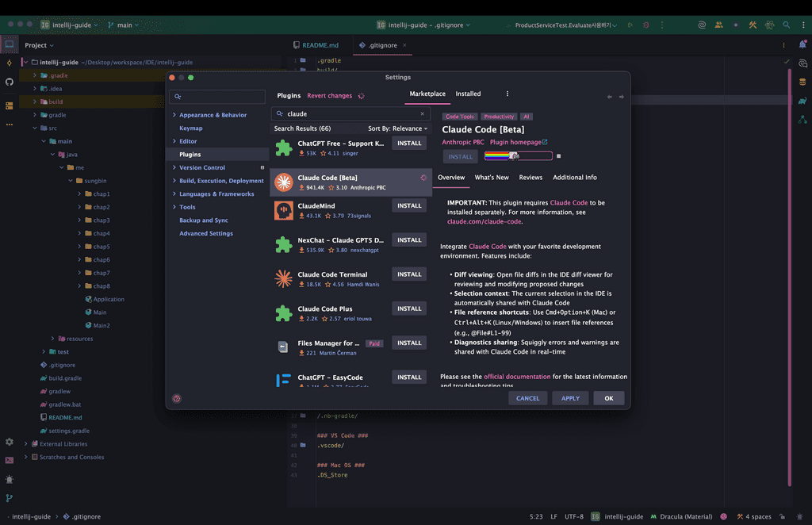
Task: Click the Search Everywhere magnifier icon
Action: tap(787, 25)
